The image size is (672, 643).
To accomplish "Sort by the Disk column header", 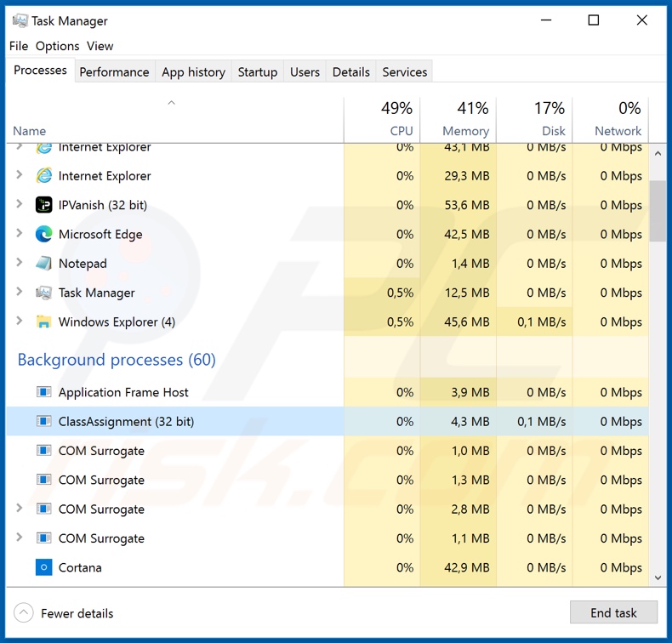I will (534, 120).
